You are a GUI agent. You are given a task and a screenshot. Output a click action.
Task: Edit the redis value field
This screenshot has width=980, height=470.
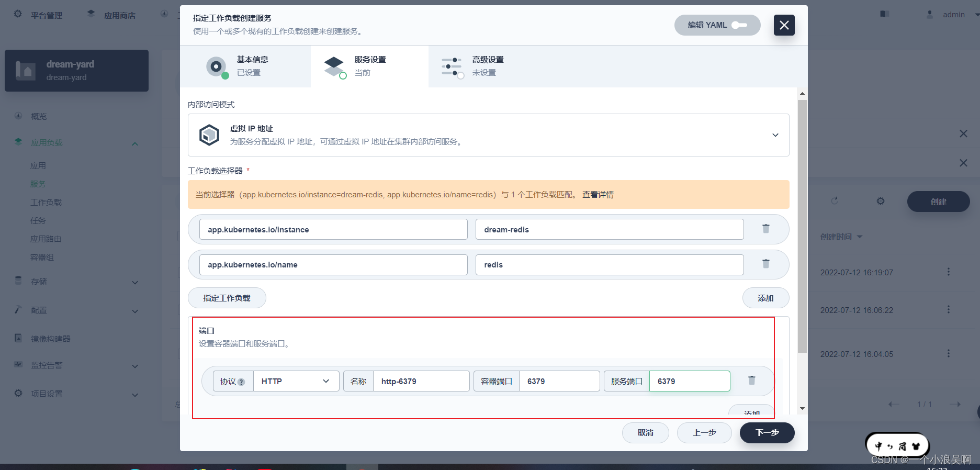pos(610,265)
